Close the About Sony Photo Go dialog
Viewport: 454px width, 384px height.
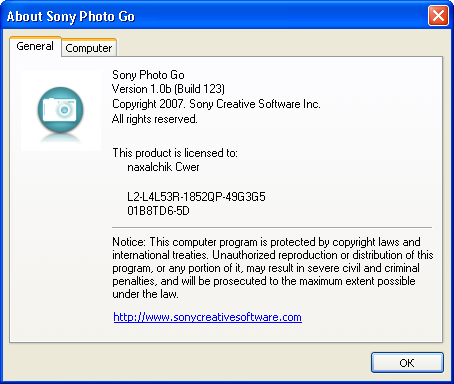[x=438, y=15]
